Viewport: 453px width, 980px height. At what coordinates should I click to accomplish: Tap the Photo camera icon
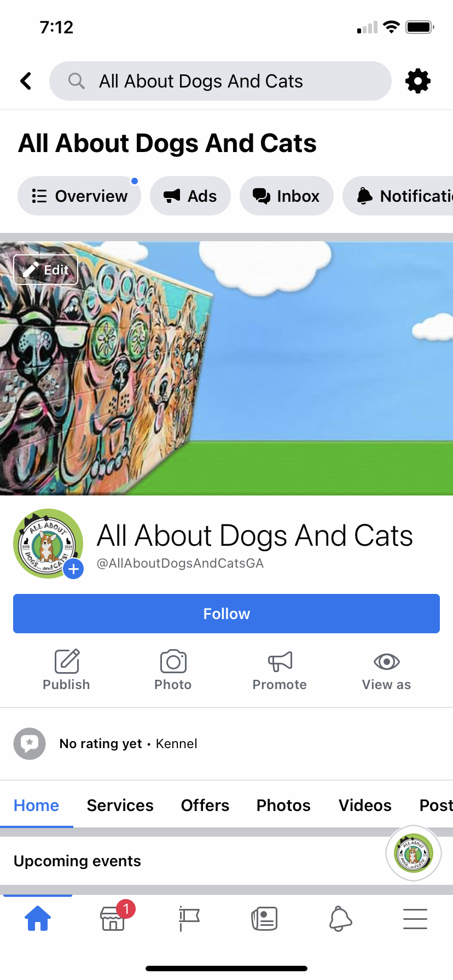173,661
